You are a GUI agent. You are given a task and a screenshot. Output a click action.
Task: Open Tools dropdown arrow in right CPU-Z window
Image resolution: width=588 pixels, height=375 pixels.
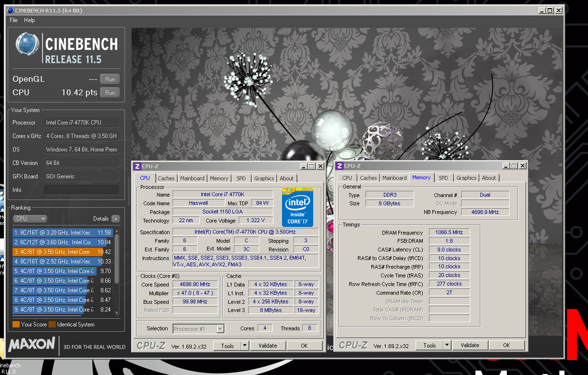tap(447, 345)
